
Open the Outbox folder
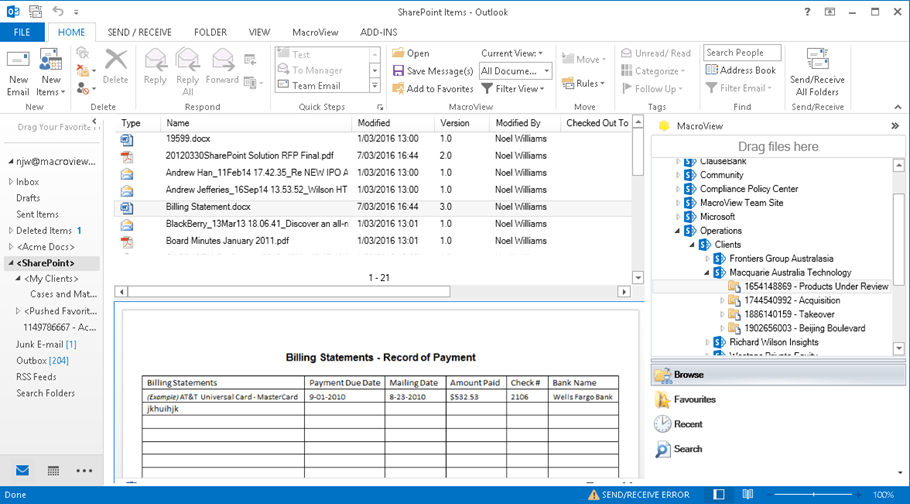coord(42,361)
